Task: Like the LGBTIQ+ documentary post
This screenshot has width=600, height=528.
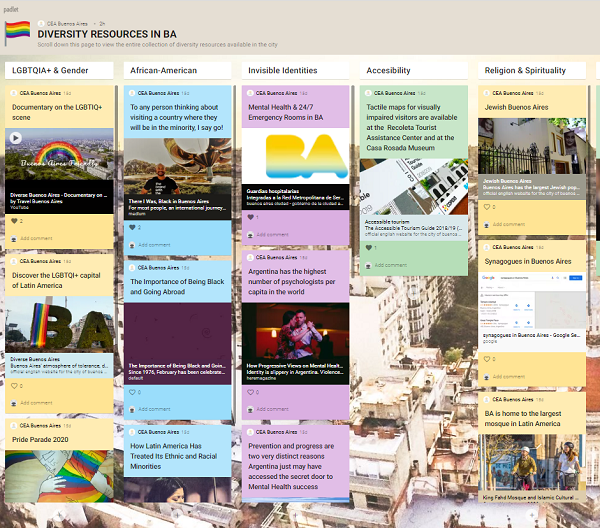Action: 13,220
